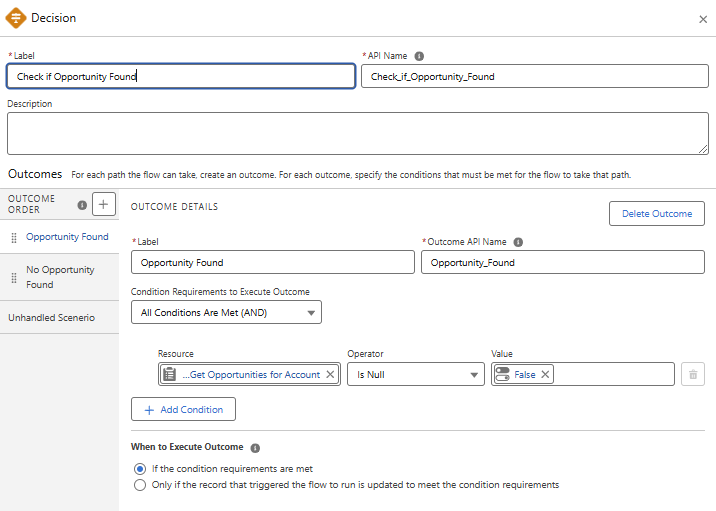Clear the False value with X
Viewport: 716px width, 511px height.
point(546,375)
